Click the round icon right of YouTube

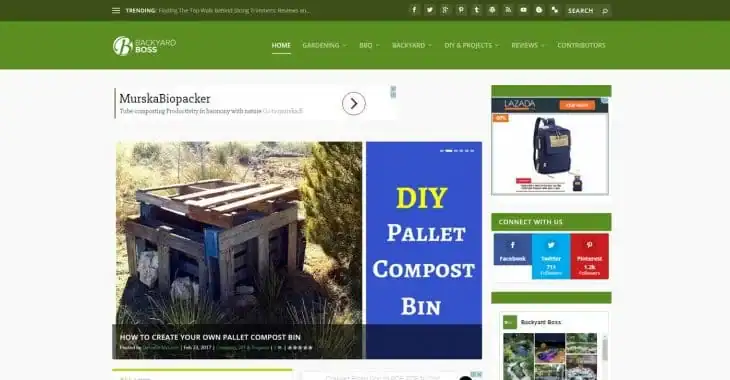click(539, 10)
